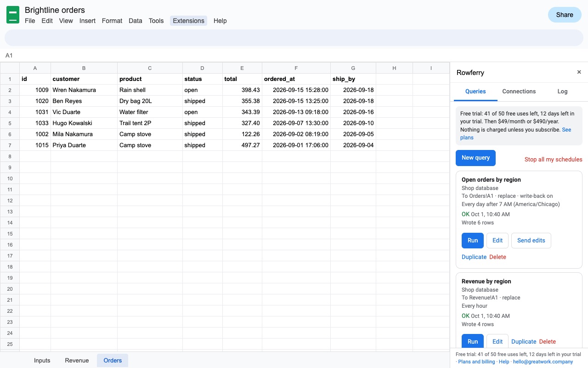
Task: Click Stop all my schedules
Action: click(x=554, y=160)
